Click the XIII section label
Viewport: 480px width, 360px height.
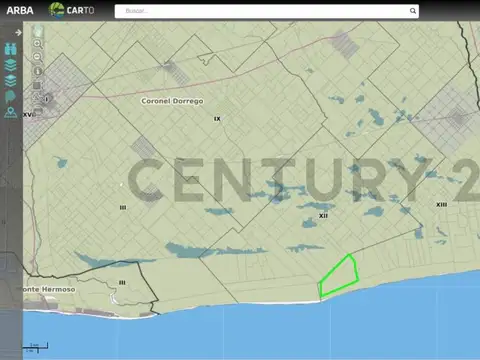click(x=442, y=204)
